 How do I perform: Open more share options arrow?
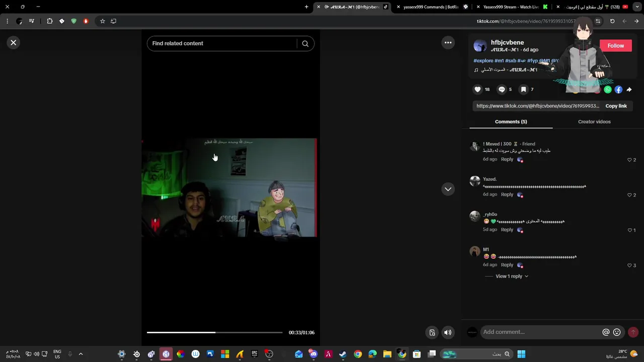click(629, 89)
